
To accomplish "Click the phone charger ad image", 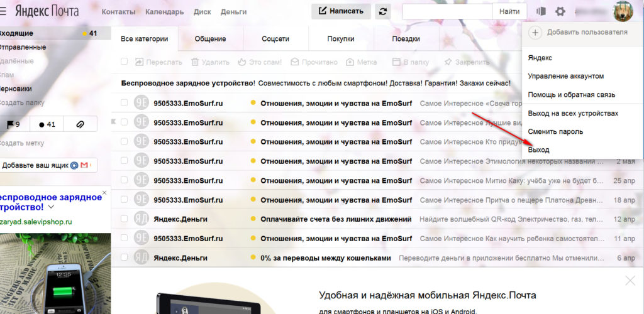I will tap(55, 273).
